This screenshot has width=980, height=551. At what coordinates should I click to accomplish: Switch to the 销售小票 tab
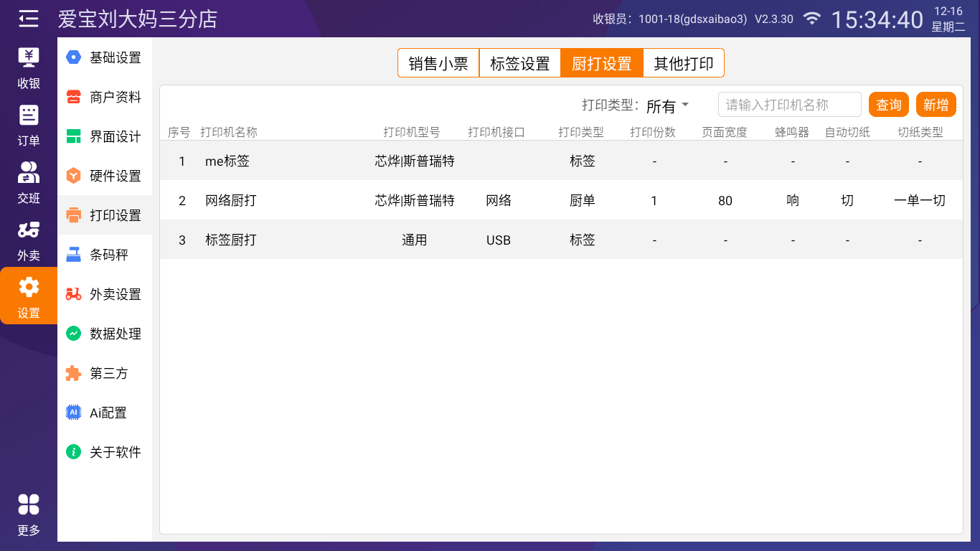(x=438, y=63)
